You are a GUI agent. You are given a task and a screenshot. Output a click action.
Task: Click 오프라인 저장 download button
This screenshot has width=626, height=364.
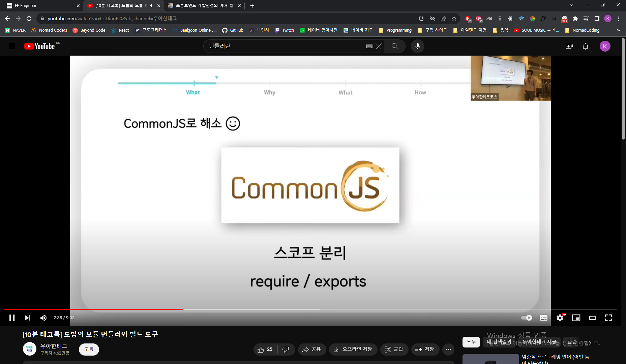point(353,350)
